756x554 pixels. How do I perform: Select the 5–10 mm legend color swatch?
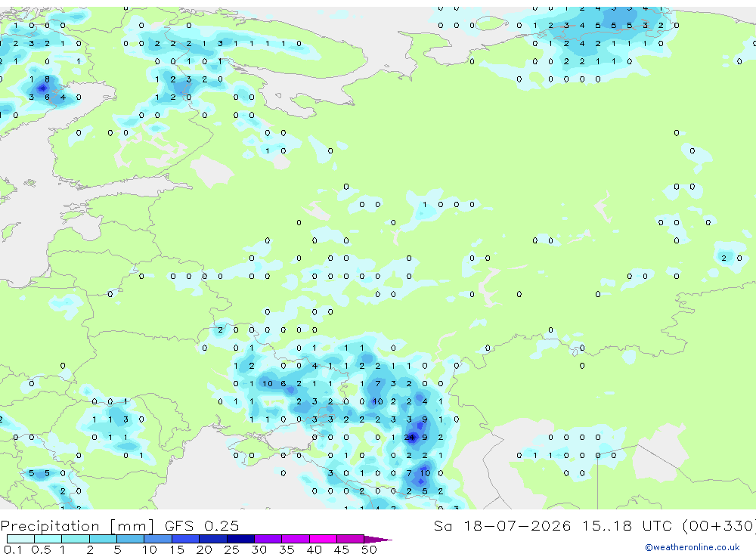pyautogui.click(x=131, y=539)
